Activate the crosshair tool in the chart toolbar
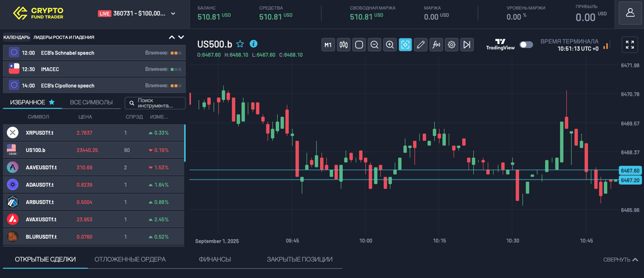The height and width of the screenshot is (278, 644). (x=405, y=45)
